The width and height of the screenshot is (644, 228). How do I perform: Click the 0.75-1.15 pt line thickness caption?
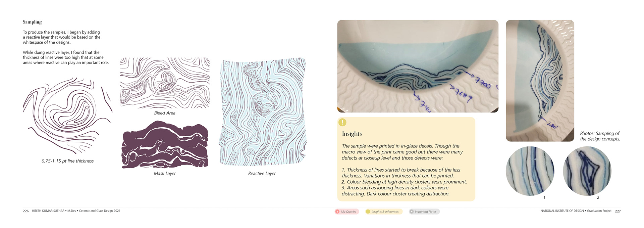(x=68, y=161)
